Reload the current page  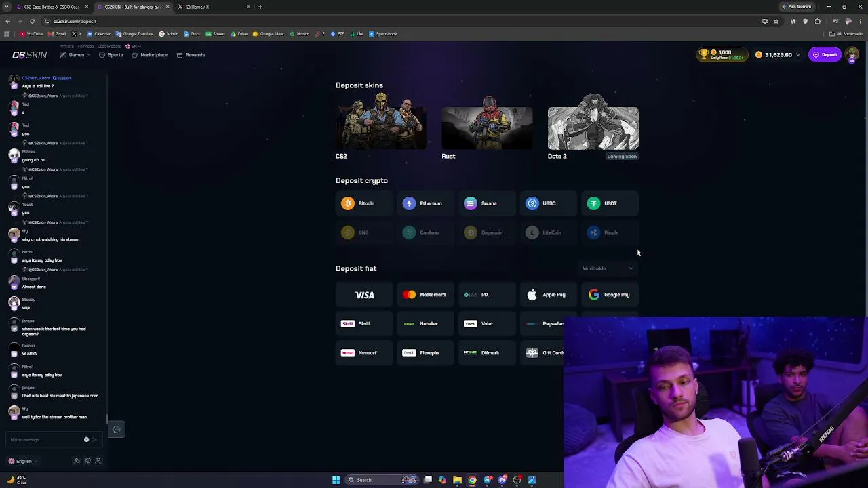[32, 21]
